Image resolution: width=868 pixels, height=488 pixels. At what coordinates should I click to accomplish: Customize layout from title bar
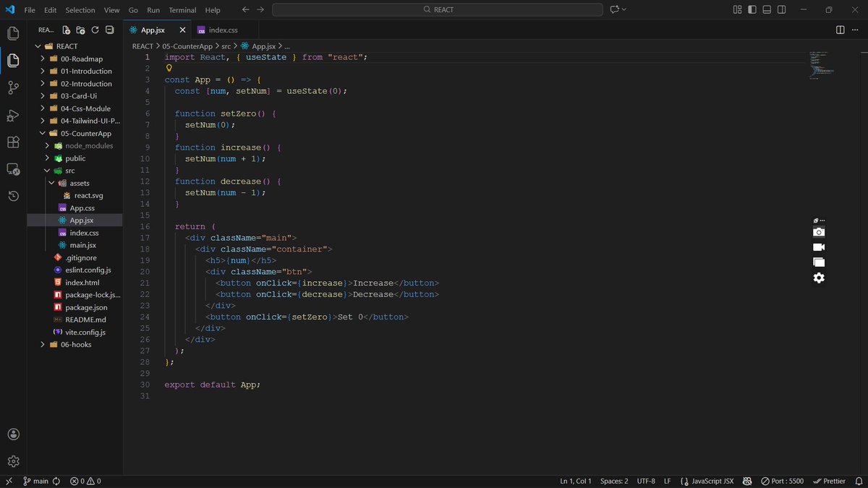point(737,9)
